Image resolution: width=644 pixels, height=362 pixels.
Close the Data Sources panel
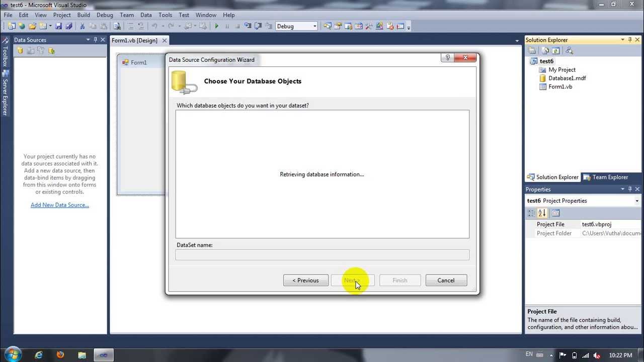pos(103,40)
